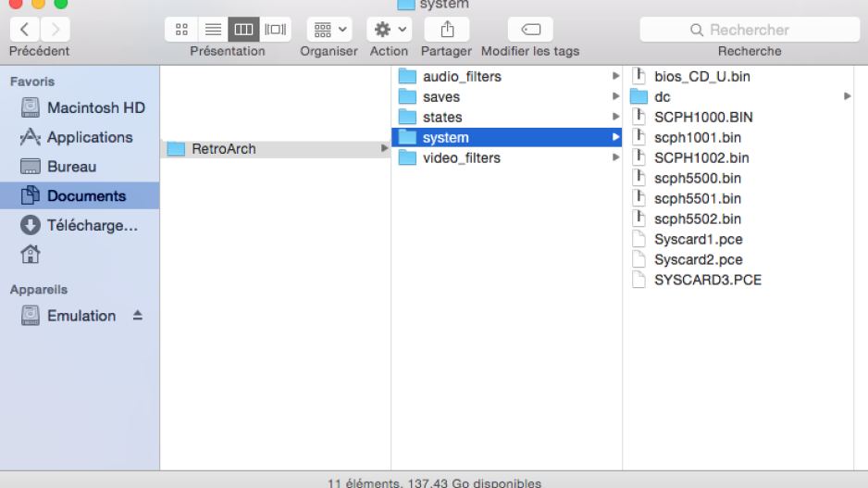Open Applications in the sidebar
Viewport: 868px width, 488px height.
[80, 137]
